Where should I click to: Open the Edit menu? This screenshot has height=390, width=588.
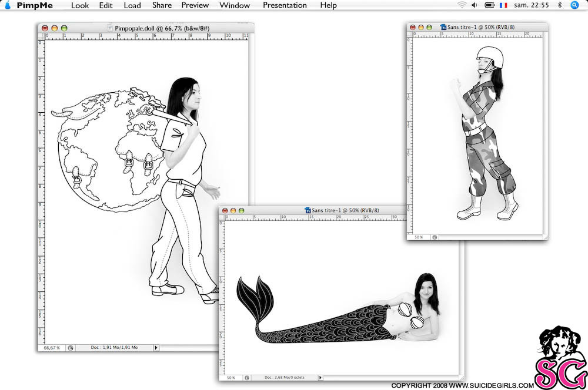point(106,5)
